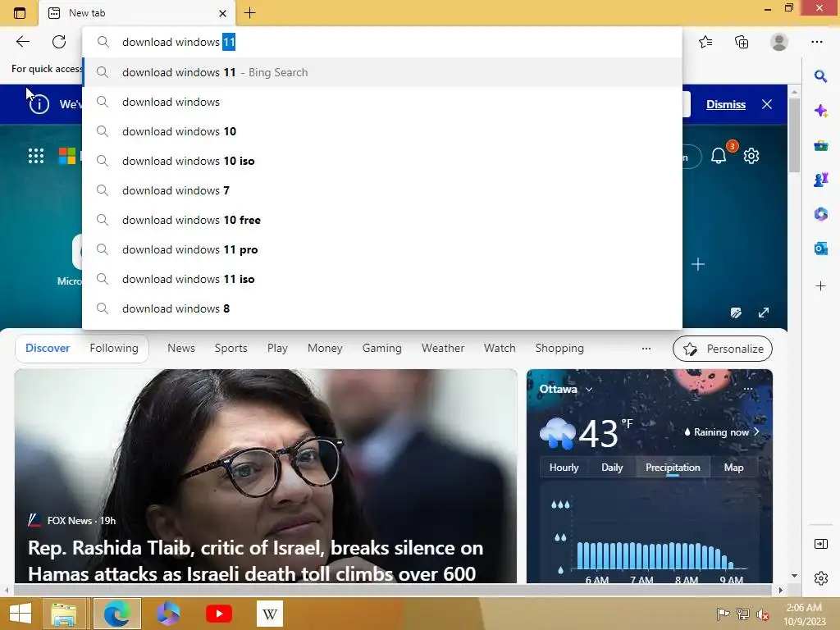Open the Tools briefcase sidebar icon
This screenshot has height=630, width=840.
(820, 146)
